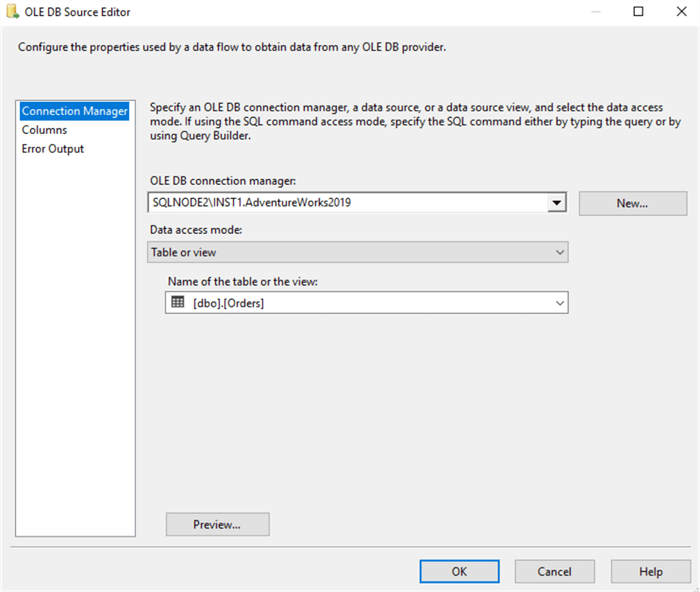
Task: Click the Cancel button
Action: 555,571
